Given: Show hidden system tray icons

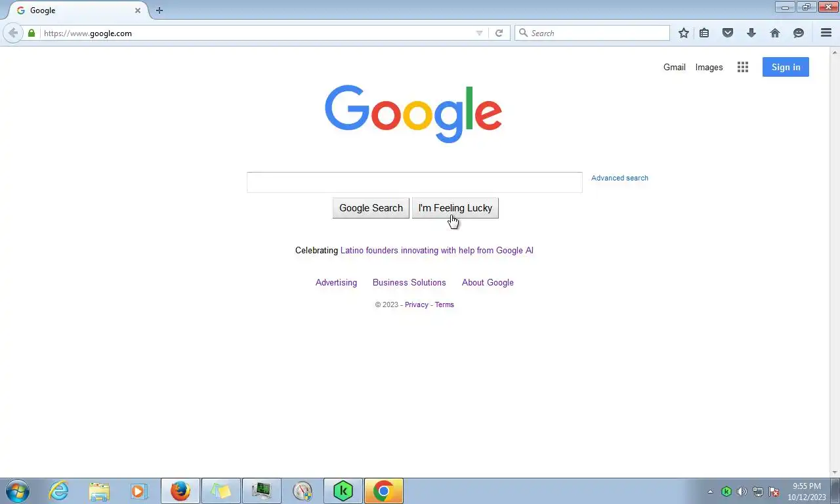Looking at the screenshot, I should point(710,492).
